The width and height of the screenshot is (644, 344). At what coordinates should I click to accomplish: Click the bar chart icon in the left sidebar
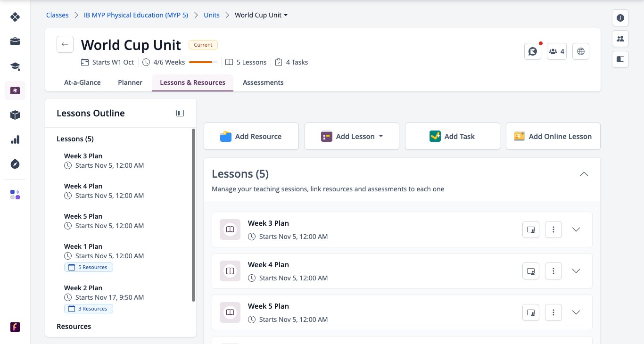[x=15, y=139]
